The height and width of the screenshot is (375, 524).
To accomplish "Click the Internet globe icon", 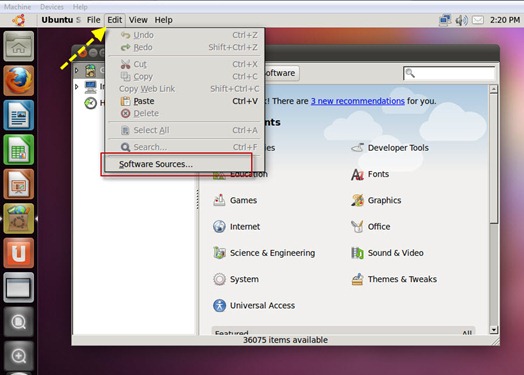I will (219, 226).
